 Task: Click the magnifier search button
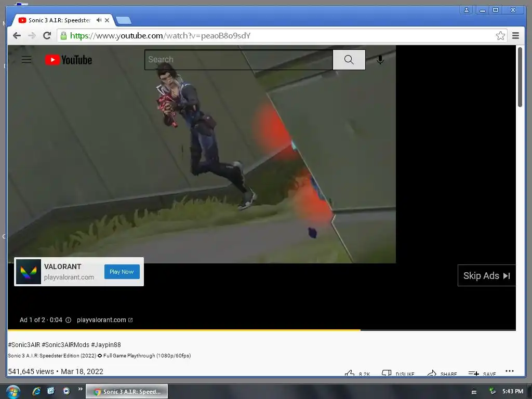(x=349, y=60)
